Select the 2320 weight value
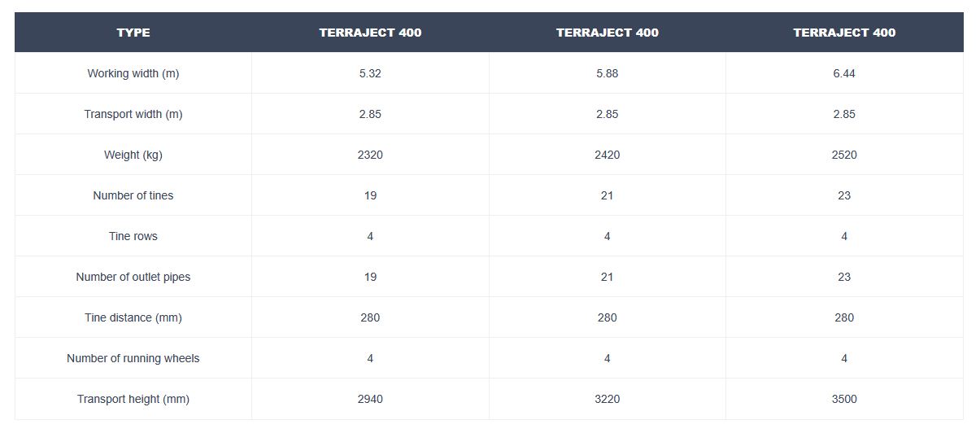The height and width of the screenshot is (442, 980). tap(370, 155)
